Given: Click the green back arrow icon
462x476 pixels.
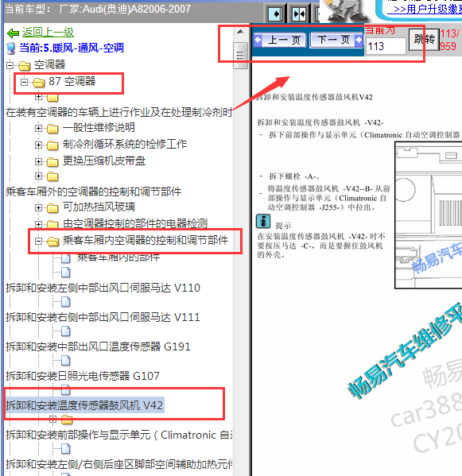Looking at the screenshot, I should [13, 33].
